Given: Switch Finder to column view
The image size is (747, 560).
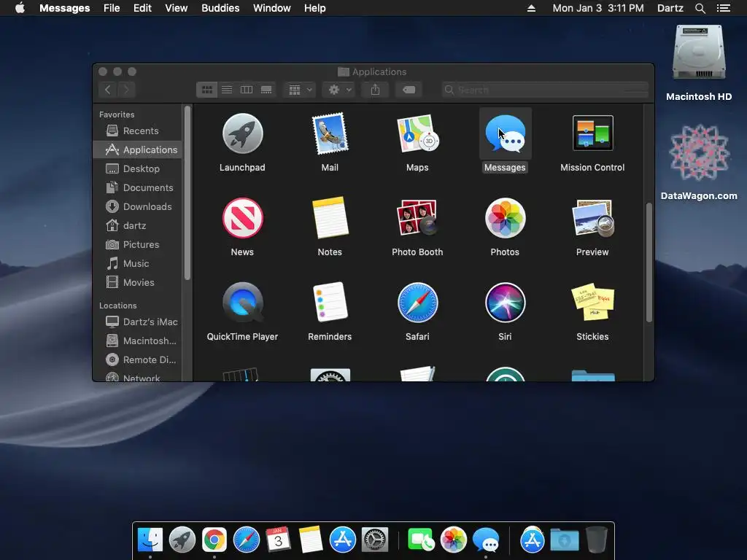Looking at the screenshot, I should [x=247, y=90].
